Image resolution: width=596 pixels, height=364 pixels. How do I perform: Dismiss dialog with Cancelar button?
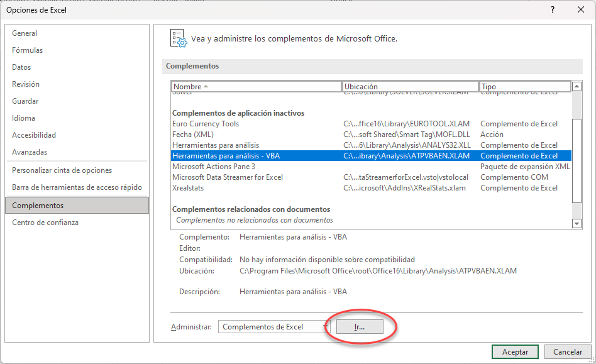click(x=568, y=352)
